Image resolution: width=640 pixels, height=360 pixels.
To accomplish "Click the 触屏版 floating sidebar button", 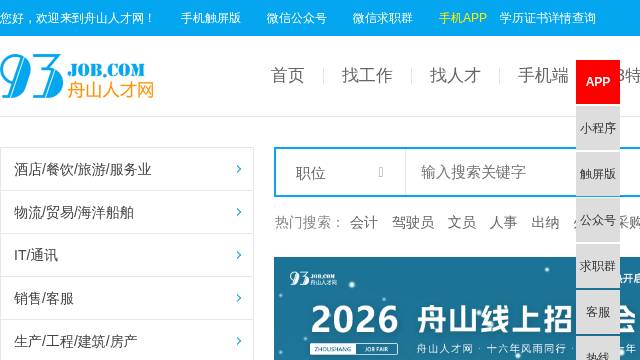I will (598, 174).
